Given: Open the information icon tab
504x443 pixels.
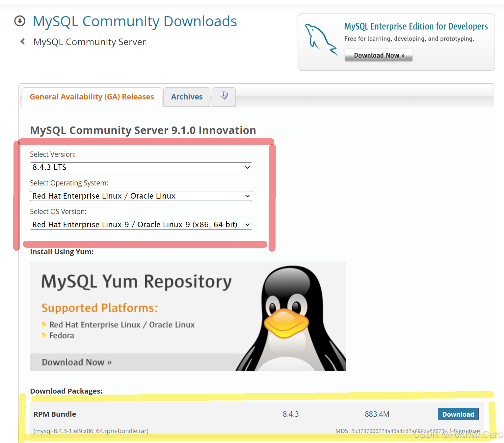Looking at the screenshot, I should (x=224, y=97).
